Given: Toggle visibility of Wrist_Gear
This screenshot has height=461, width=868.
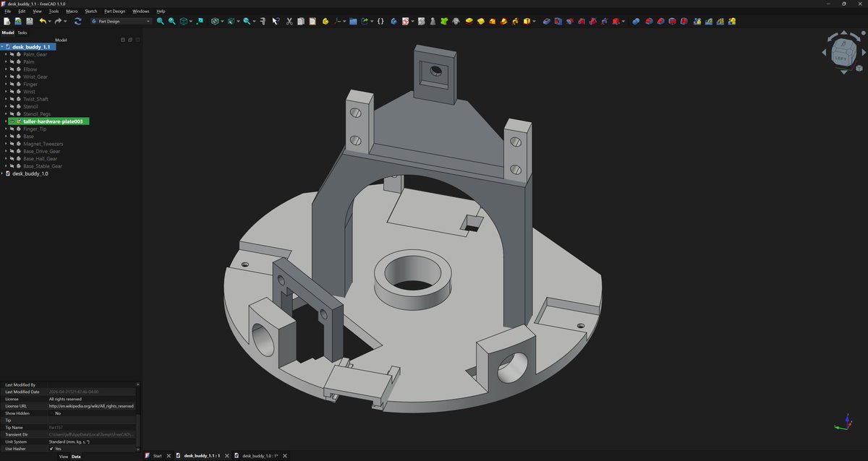Looking at the screenshot, I should [x=12, y=77].
